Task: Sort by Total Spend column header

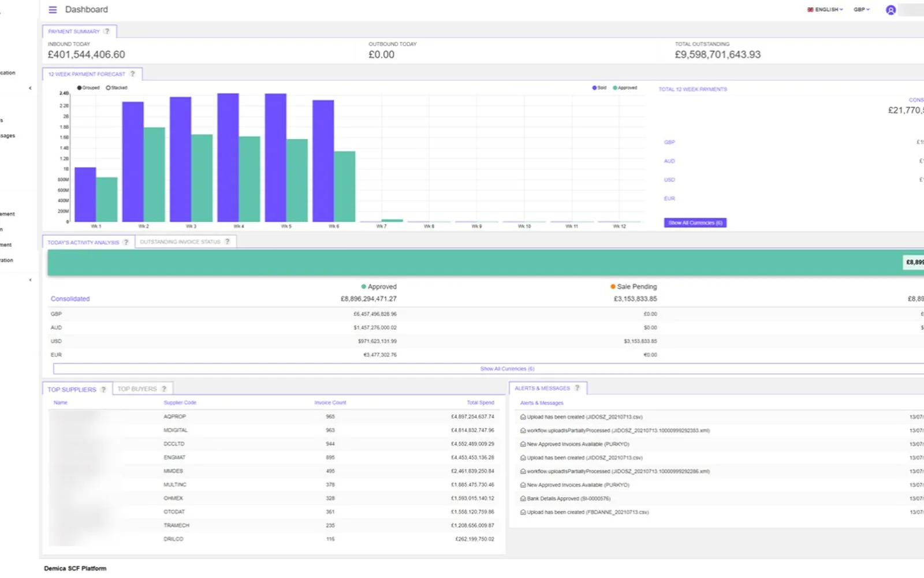Action: [480, 403]
